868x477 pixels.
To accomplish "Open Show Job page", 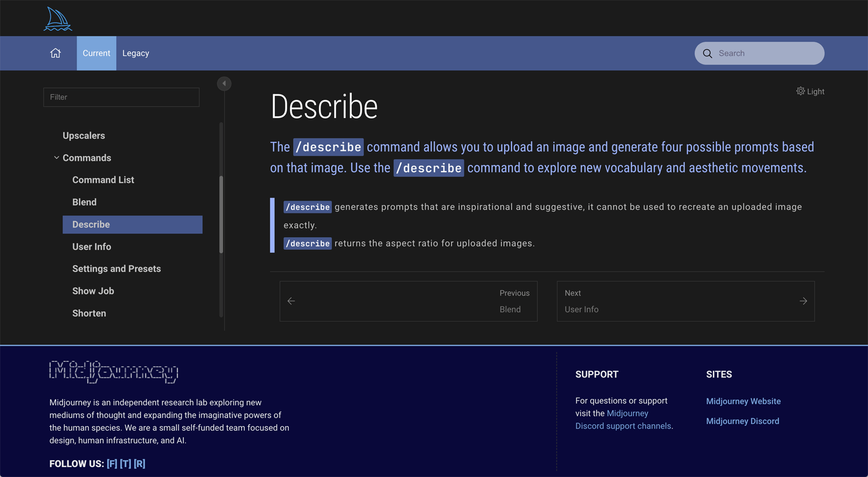I will 93,291.
